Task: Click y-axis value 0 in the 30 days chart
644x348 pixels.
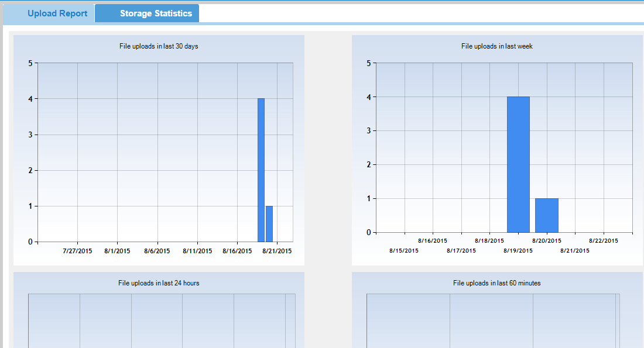Action: pyautogui.click(x=30, y=242)
